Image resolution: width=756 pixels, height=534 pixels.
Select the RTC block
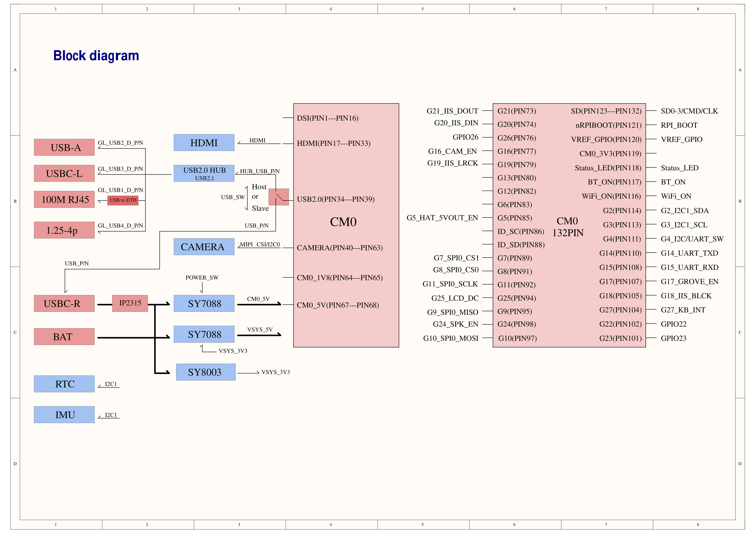64,384
